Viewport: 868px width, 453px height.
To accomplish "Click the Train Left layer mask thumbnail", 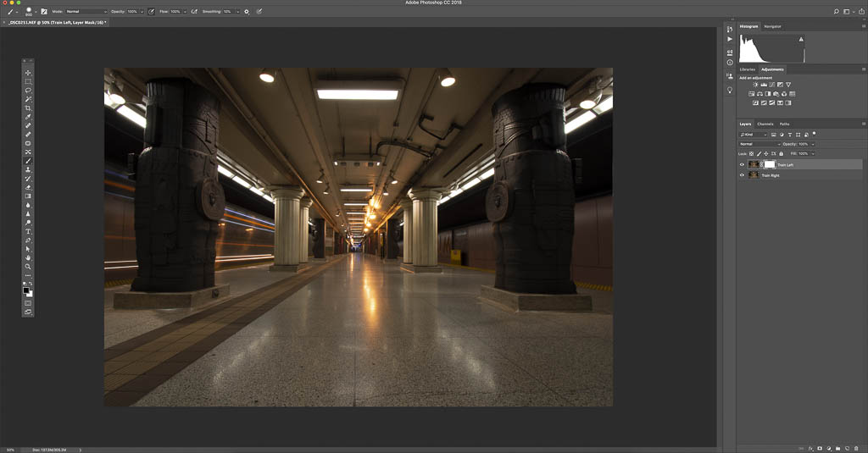I will tap(770, 164).
